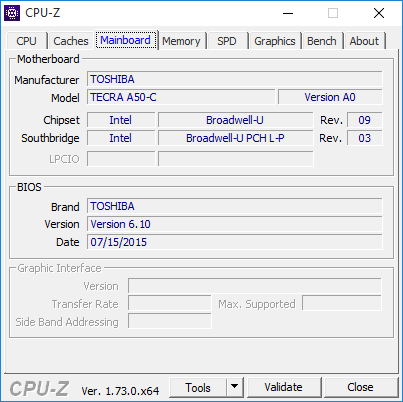
Task: Click the CPU-Z app icon in title bar
Action: (x=12, y=13)
